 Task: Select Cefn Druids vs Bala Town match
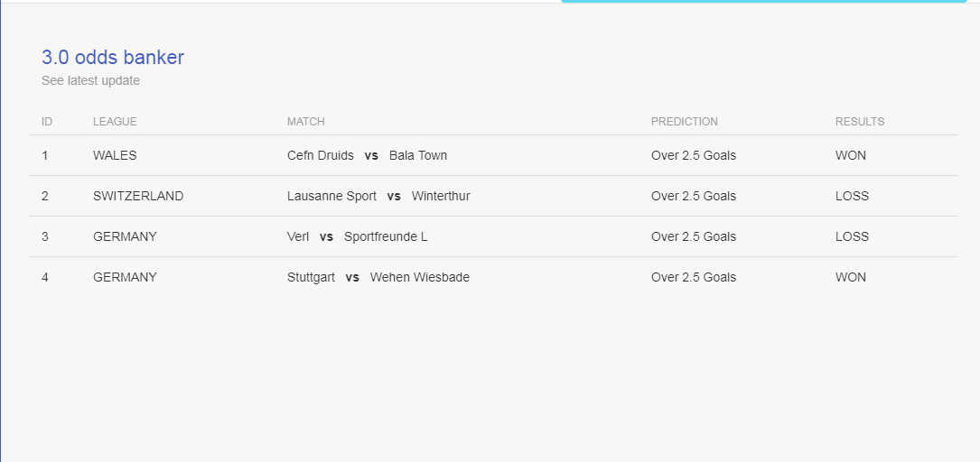(x=367, y=155)
